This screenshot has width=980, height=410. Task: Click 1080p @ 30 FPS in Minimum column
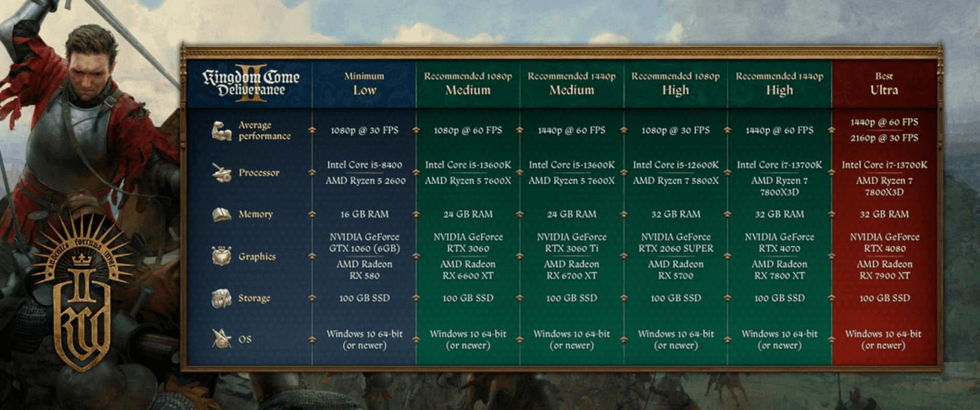364,130
